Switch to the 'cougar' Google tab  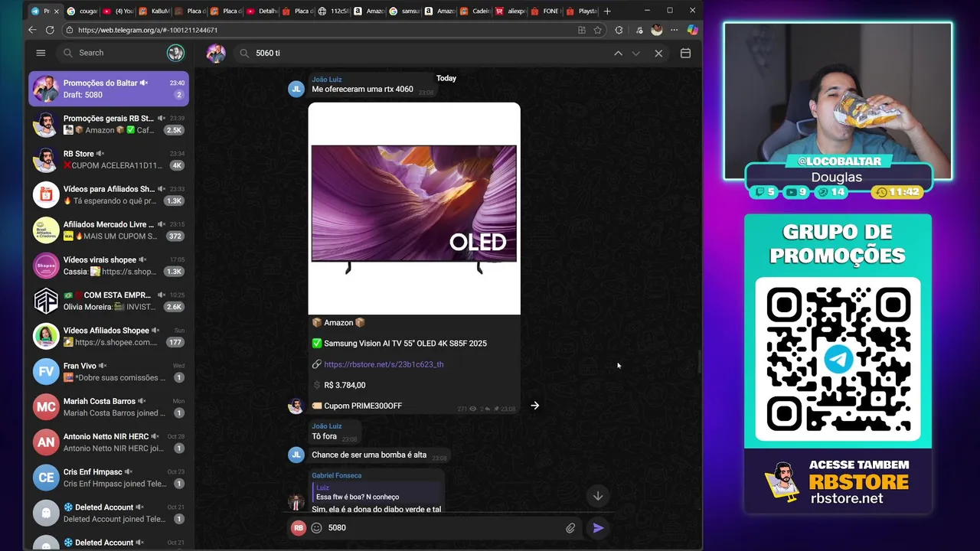click(x=83, y=11)
